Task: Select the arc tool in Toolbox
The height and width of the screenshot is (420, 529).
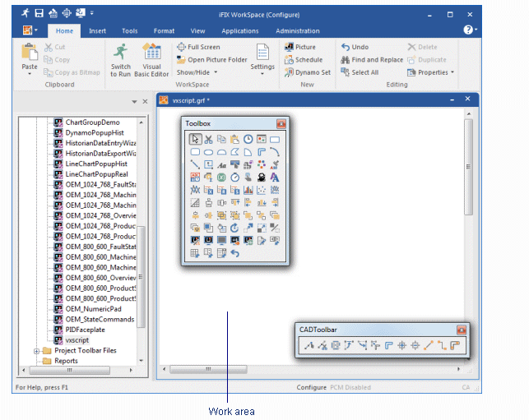Action: coord(275,152)
